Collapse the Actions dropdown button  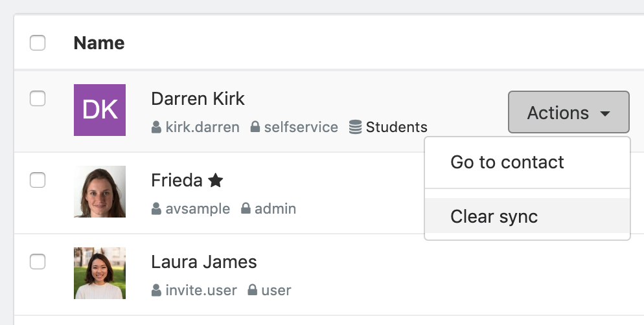pos(568,113)
